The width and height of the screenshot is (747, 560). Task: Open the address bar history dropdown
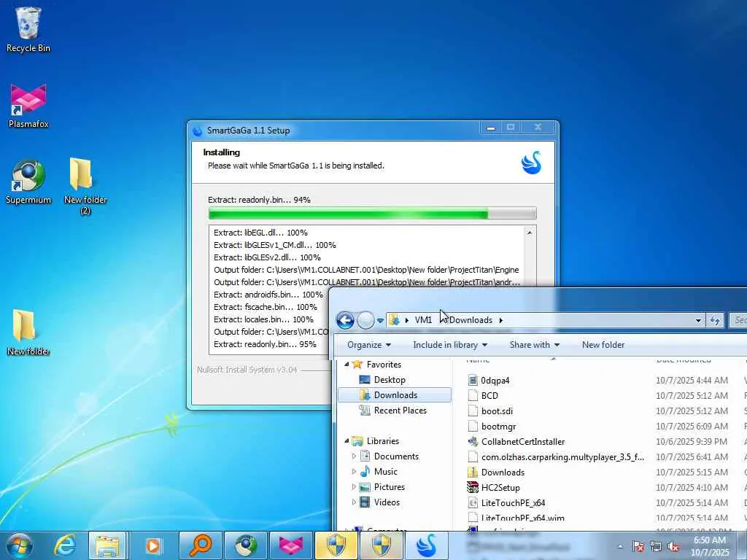click(698, 321)
